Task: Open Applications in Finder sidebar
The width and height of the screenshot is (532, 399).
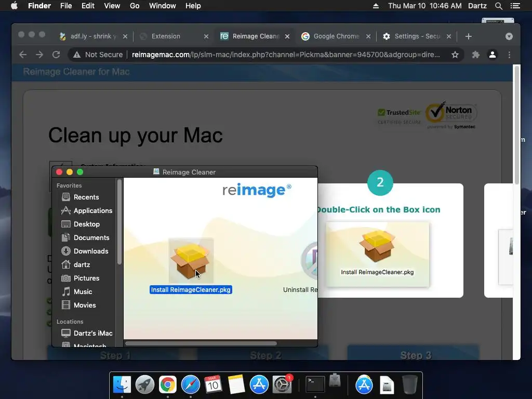Action: pos(87,211)
